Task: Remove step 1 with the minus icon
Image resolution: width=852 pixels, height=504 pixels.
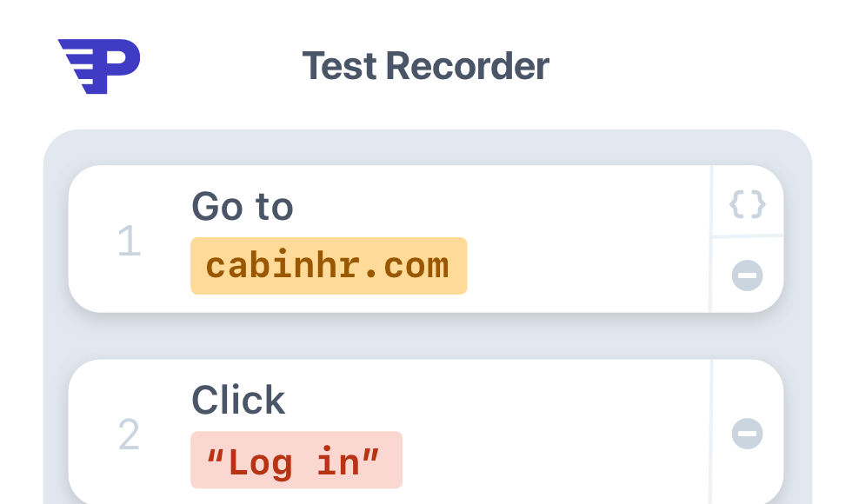Action: [x=747, y=275]
